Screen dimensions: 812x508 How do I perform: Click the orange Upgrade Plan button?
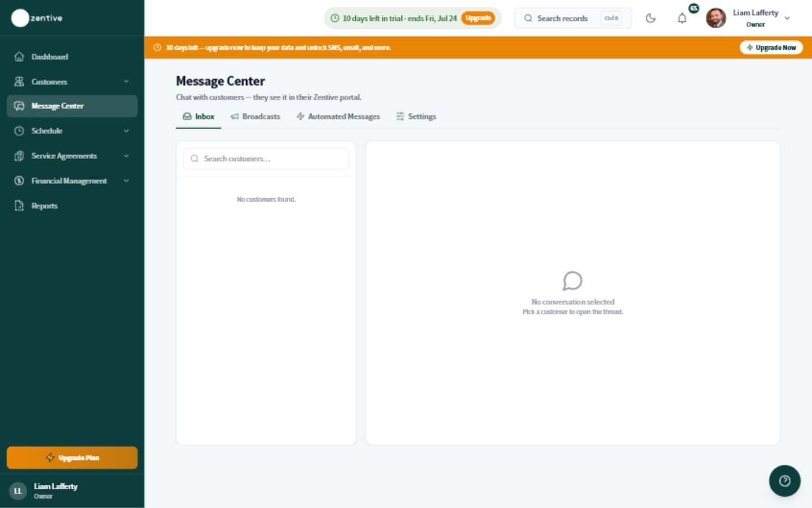(72, 458)
